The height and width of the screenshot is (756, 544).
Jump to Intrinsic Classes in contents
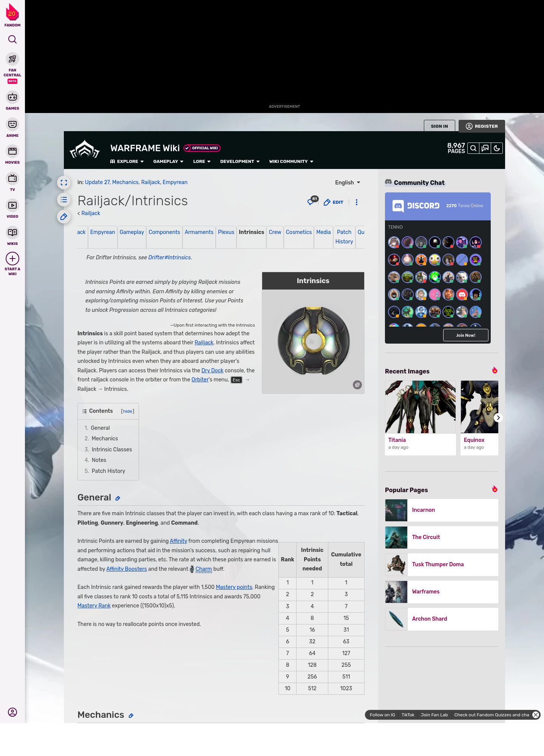pos(112,449)
